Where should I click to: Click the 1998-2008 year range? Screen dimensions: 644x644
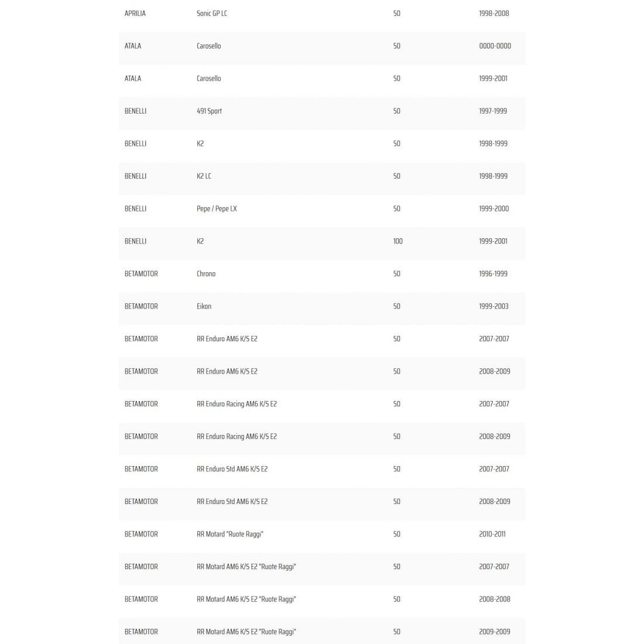494,13
